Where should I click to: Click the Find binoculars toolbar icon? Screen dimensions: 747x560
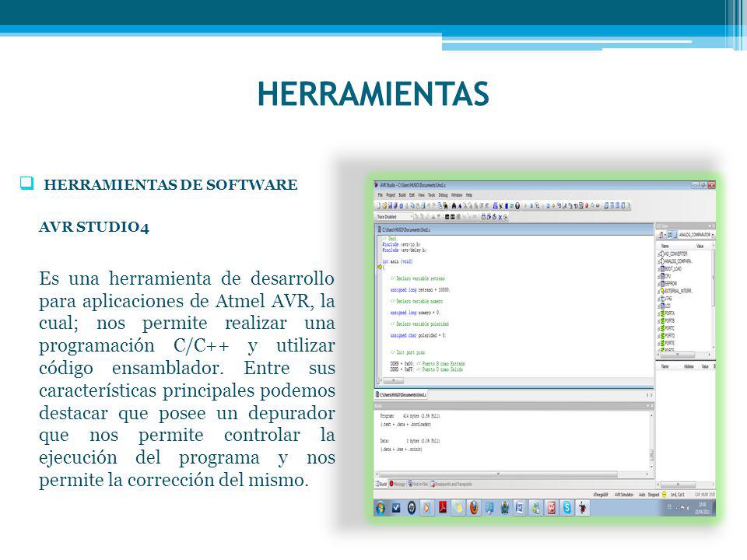[454, 205]
